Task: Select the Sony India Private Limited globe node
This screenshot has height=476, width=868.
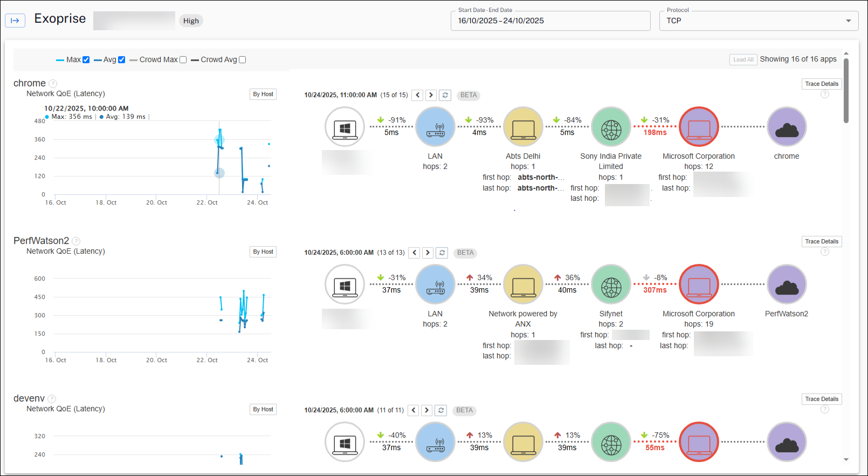Action: pos(611,127)
